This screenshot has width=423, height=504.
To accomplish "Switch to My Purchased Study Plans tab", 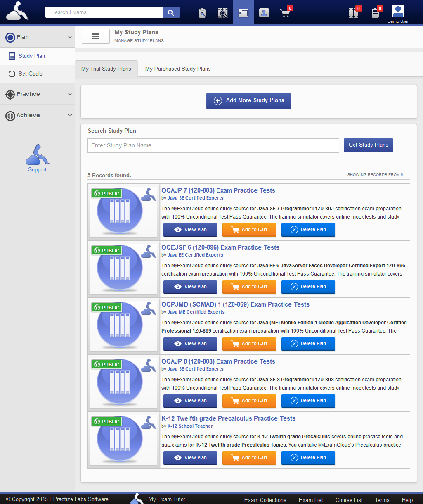I will 178,69.
